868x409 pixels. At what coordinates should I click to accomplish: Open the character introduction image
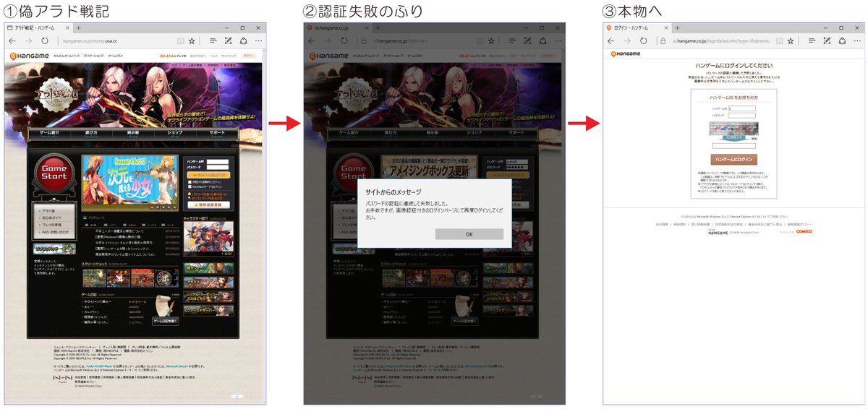click(x=209, y=240)
